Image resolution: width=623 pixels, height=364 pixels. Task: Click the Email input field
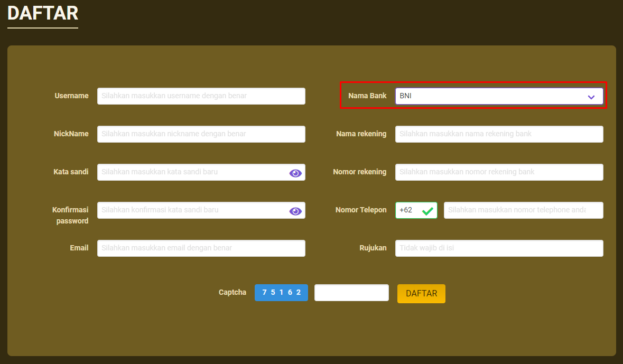point(201,248)
